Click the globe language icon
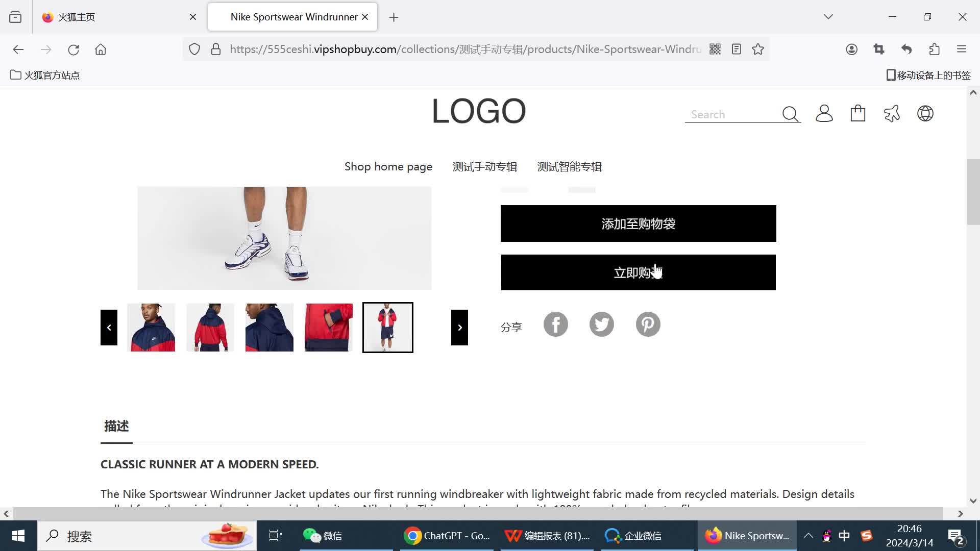The height and width of the screenshot is (551, 980). pos(925,113)
